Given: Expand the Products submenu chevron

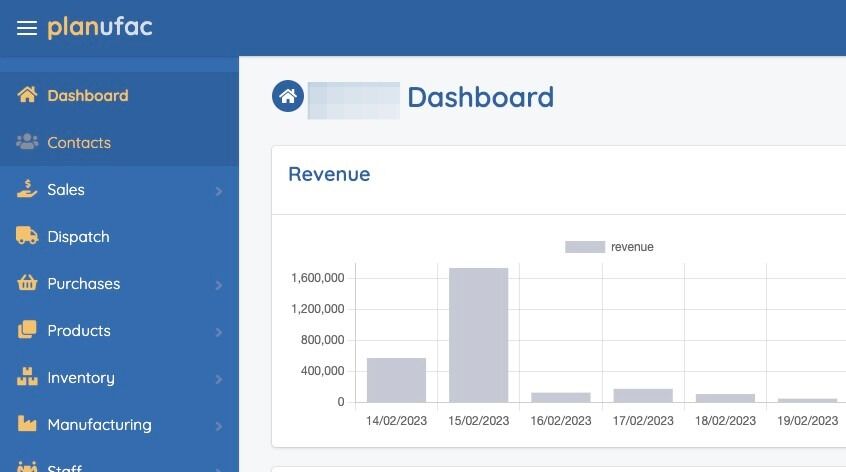Looking at the screenshot, I should (219, 332).
